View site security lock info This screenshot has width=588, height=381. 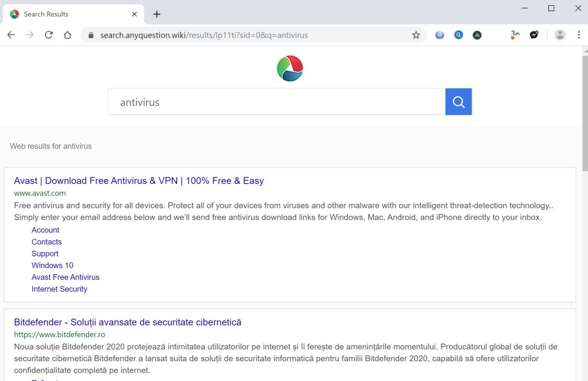point(91,35)
